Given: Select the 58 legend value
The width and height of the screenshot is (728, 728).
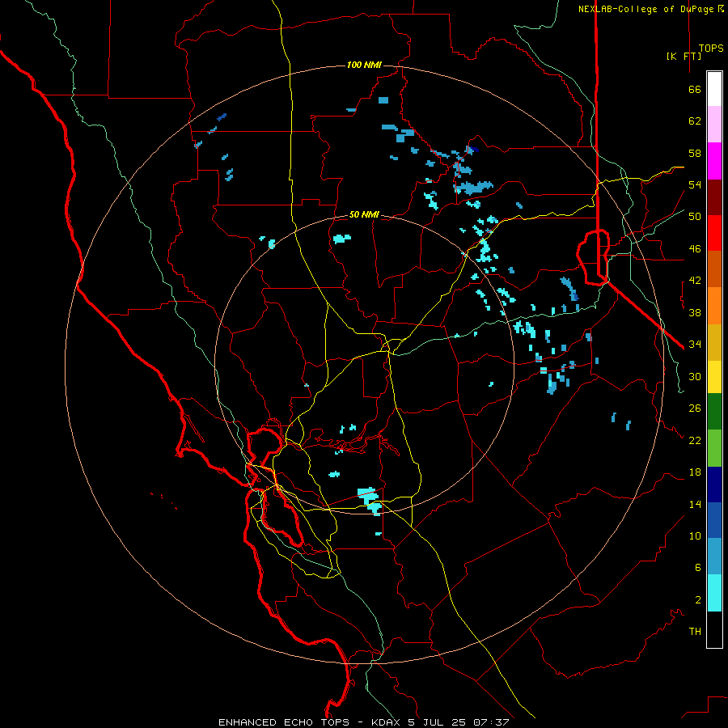Looking at the screenshot, I should [x=695, y=153].
